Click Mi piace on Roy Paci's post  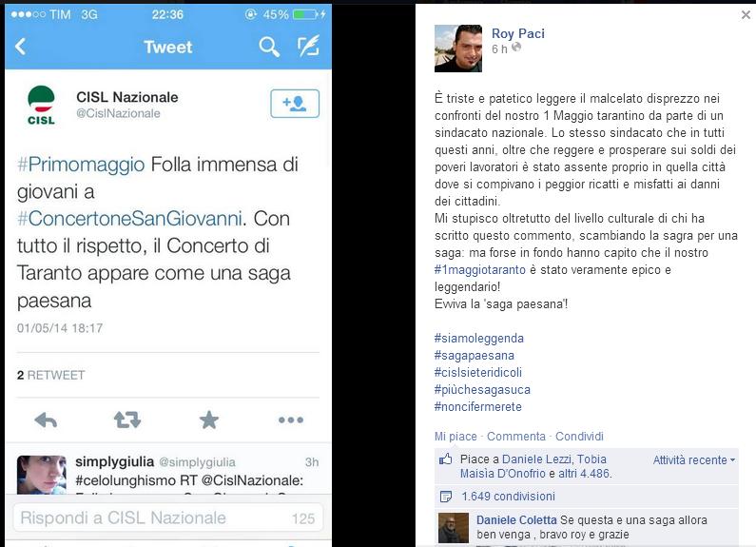[456, 437]
